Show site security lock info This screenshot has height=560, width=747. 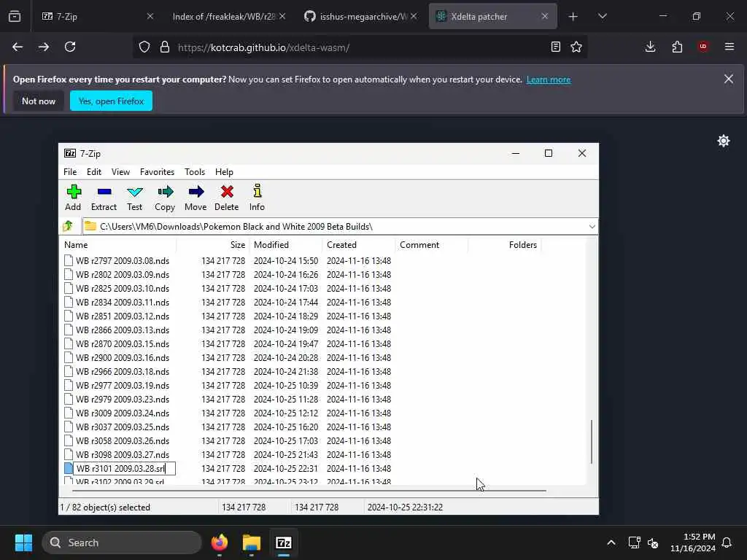coord(165,47)
